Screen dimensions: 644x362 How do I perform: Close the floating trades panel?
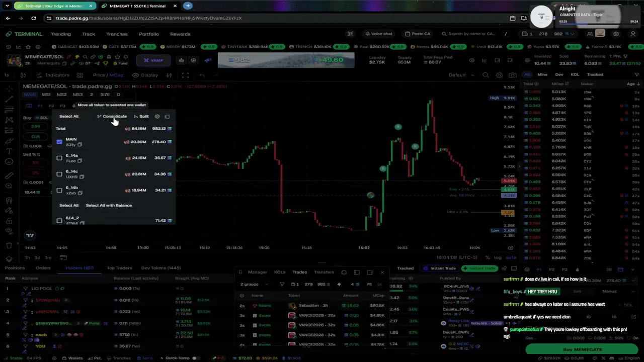(x=382, y=272)
